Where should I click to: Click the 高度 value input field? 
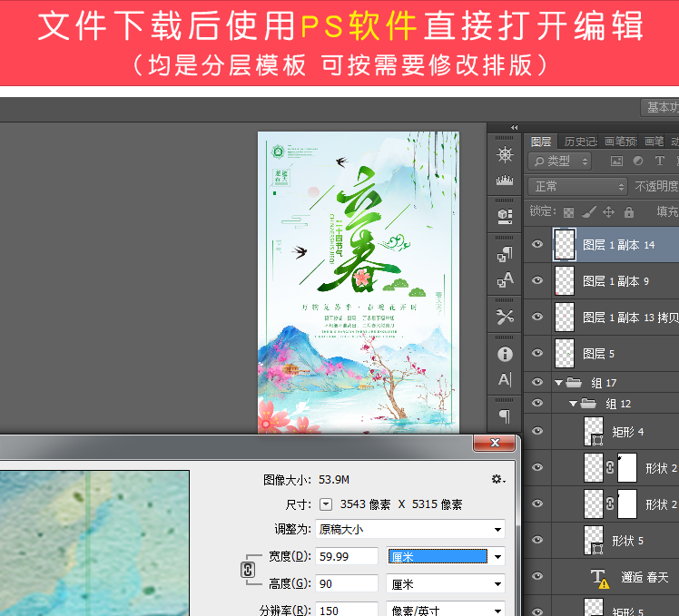(x=347, y=583)
